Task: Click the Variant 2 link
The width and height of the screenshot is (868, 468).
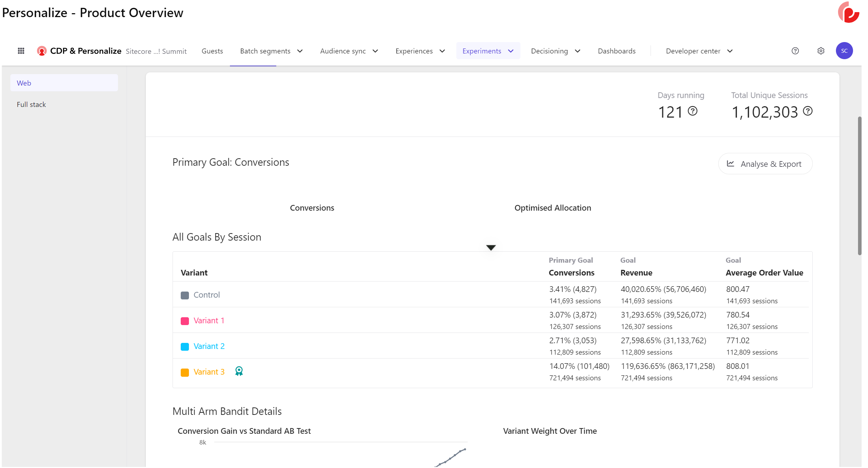Action: pyautogui.click(x=209, y=346)
